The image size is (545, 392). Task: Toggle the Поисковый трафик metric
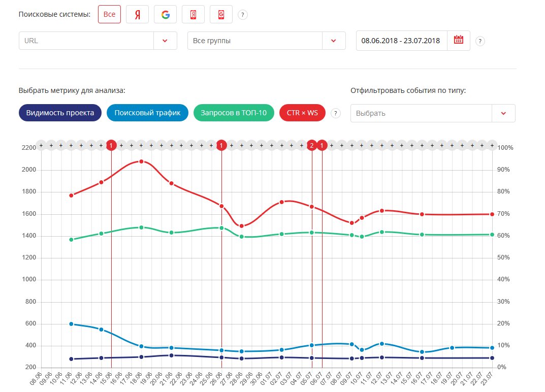(x=147, y=113)
